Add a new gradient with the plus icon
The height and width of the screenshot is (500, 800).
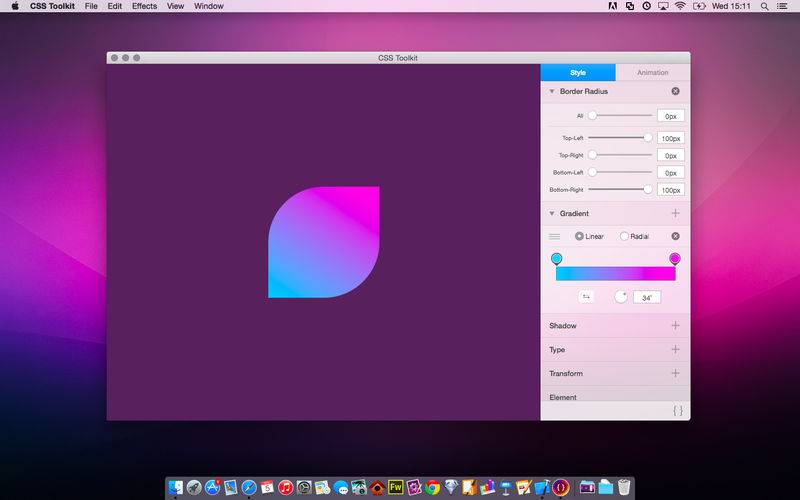pos(675,213)
